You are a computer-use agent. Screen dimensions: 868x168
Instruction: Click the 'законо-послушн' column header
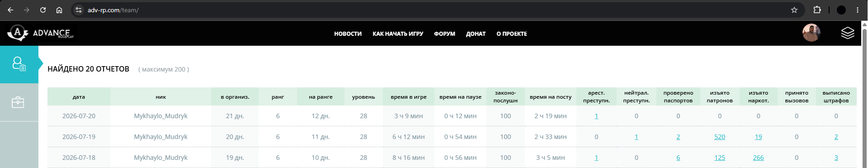click(505, 96)
